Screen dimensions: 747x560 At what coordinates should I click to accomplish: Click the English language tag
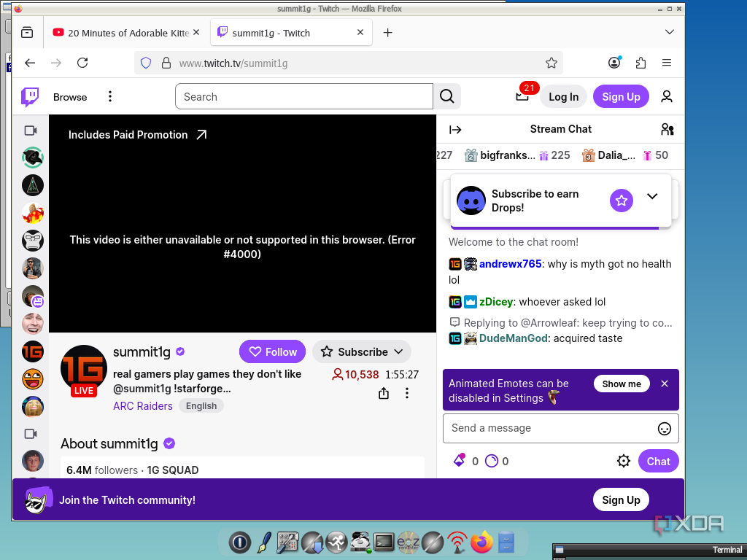201,406
